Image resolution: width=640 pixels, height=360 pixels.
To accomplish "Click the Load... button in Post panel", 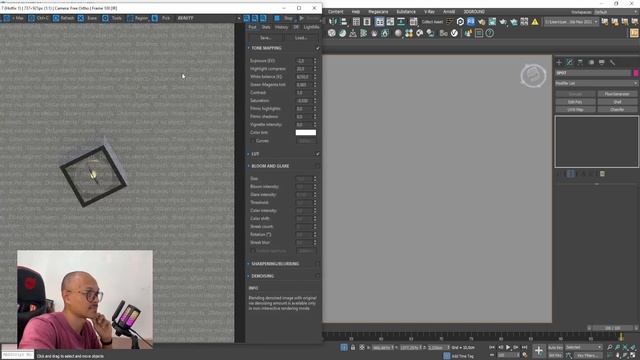I will pos(301,38).
